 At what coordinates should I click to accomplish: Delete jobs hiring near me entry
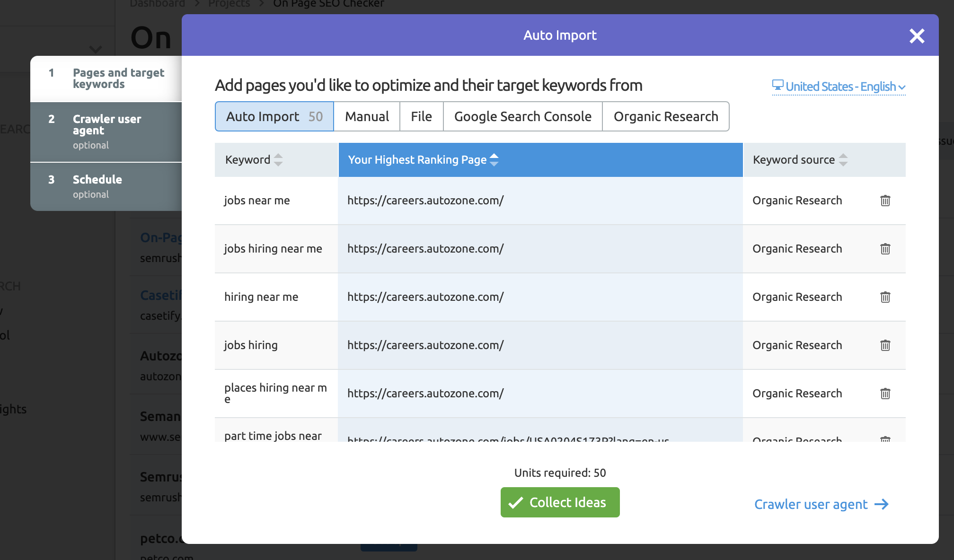[885, 248]
